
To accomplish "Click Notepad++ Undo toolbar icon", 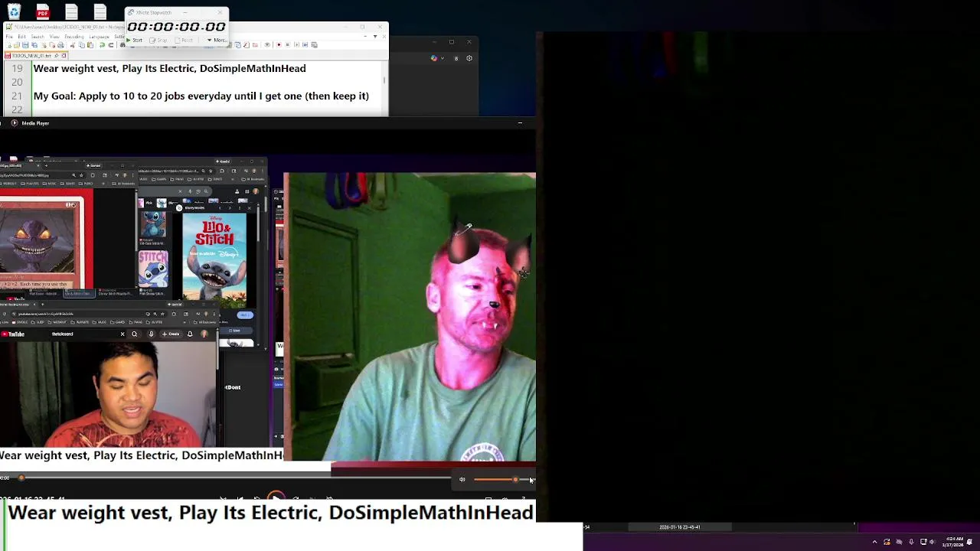I will coord(102,45).
